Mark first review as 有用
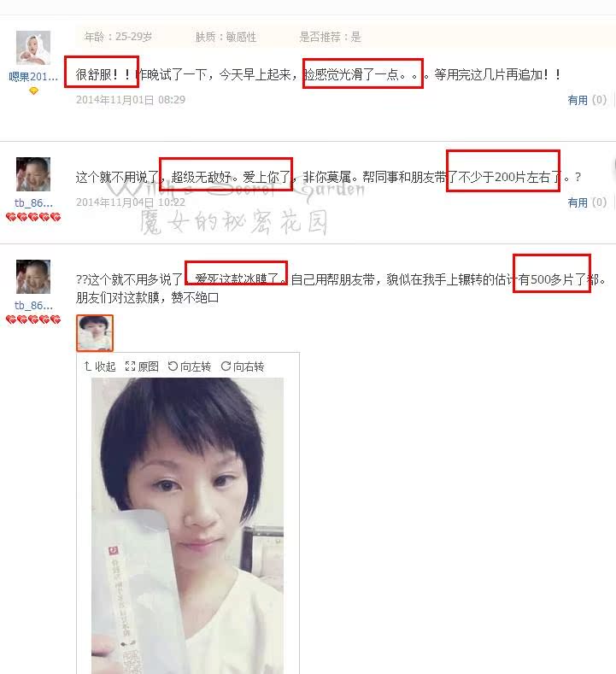616x674 pixels. point(587,100)
